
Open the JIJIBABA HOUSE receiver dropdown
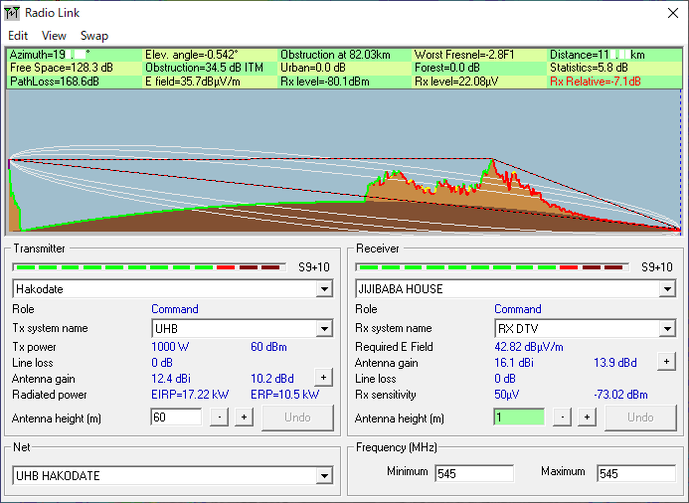pyautogui.click(x=667, y=289)
